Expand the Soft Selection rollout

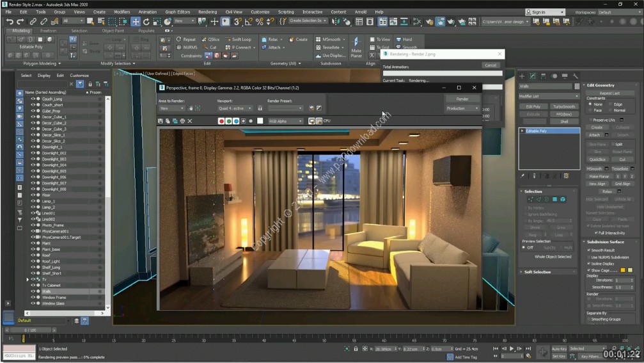537,272
